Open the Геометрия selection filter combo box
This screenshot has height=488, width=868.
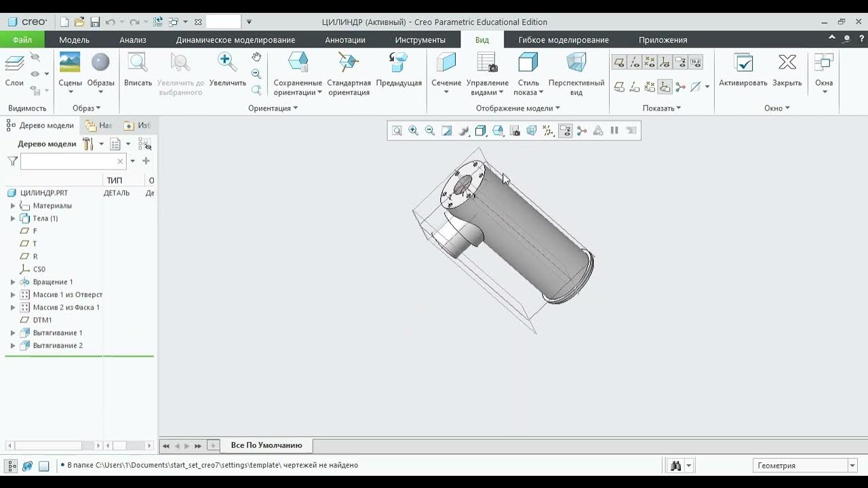806,466
